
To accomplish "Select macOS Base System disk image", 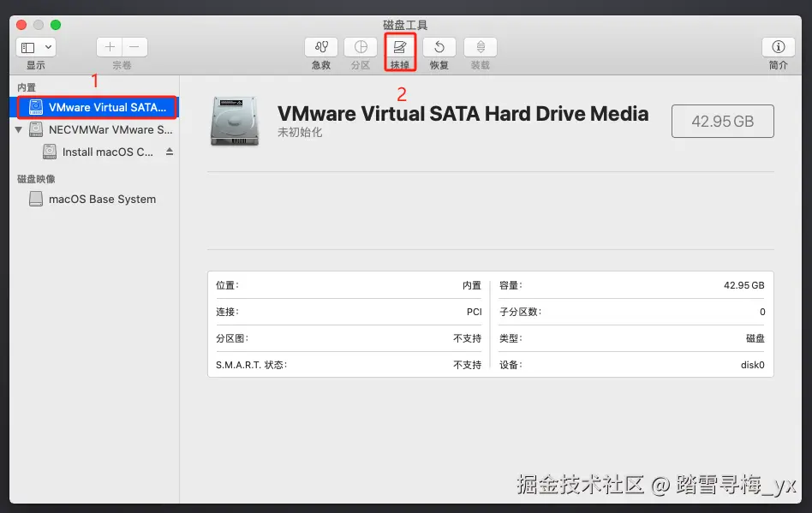I will (x=94, y=199).
